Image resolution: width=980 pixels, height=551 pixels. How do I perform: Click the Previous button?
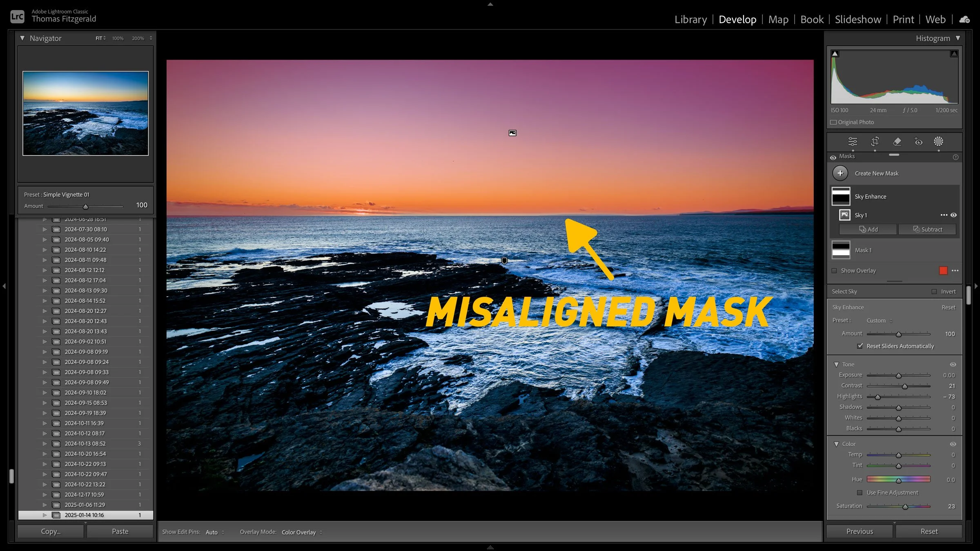(x=860, y=531)
